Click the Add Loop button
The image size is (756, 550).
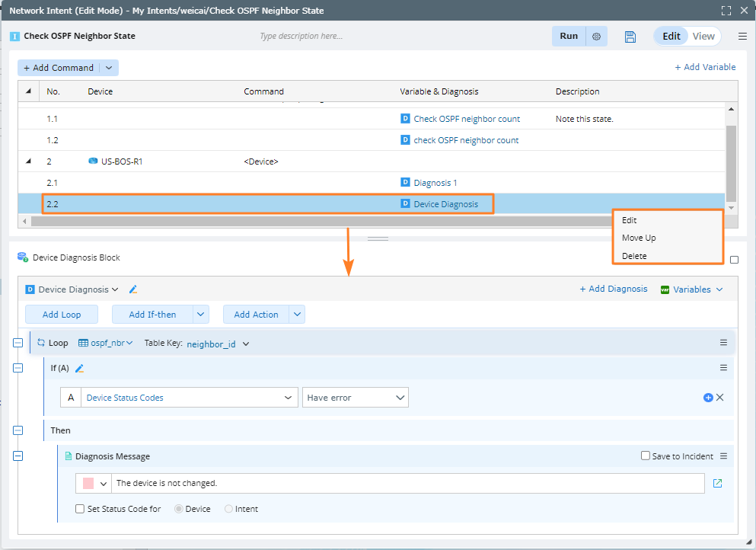pos(61,315)
